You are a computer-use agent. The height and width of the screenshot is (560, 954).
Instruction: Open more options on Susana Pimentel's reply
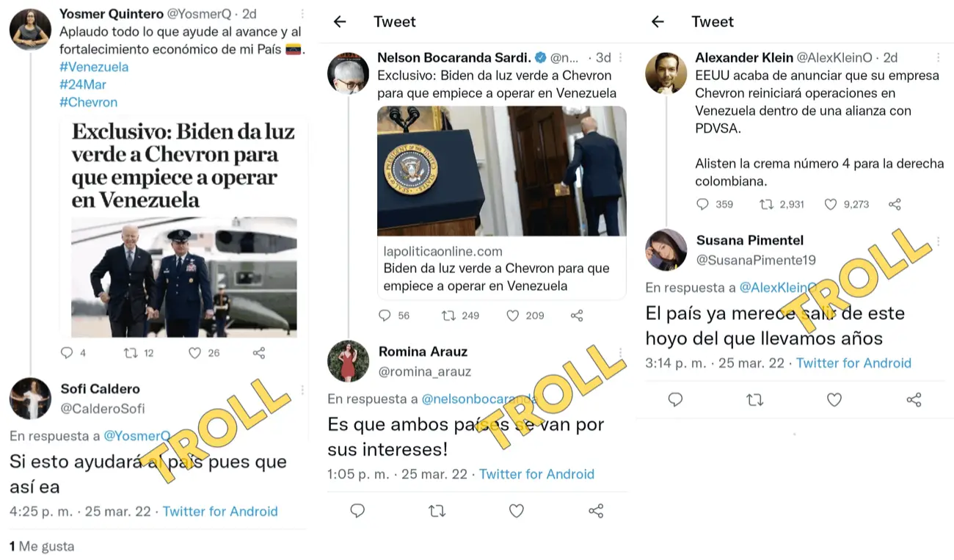click(x=938, y=241)
